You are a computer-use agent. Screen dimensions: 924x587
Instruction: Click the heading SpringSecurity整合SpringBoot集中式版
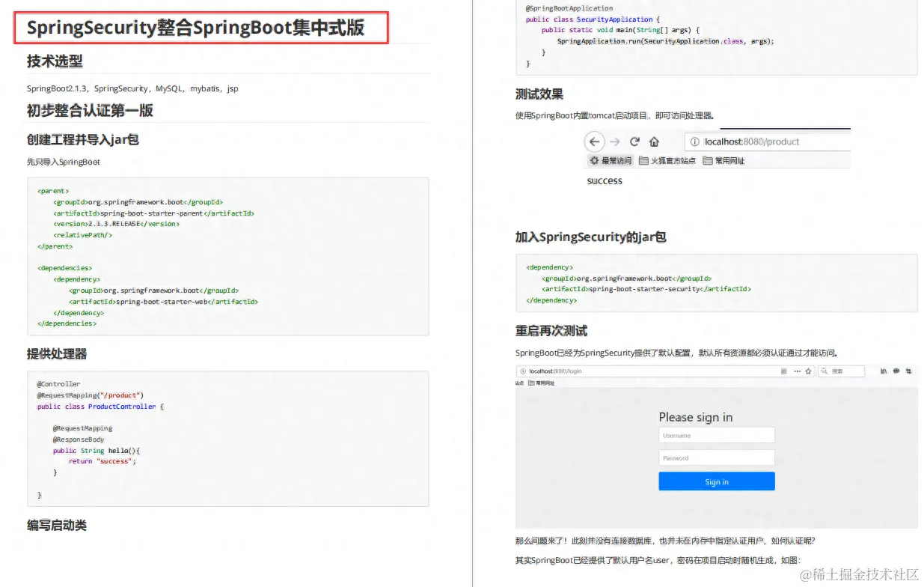[195, 28]
